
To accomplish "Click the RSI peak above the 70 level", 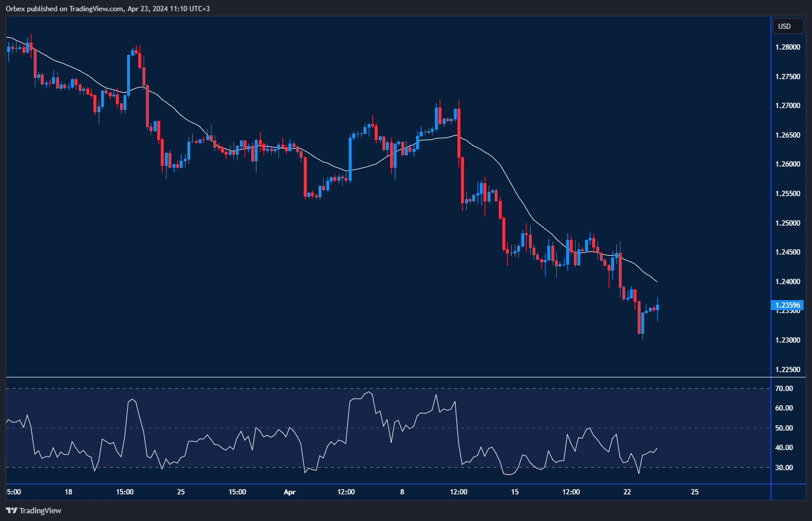I will pos(370,391).
